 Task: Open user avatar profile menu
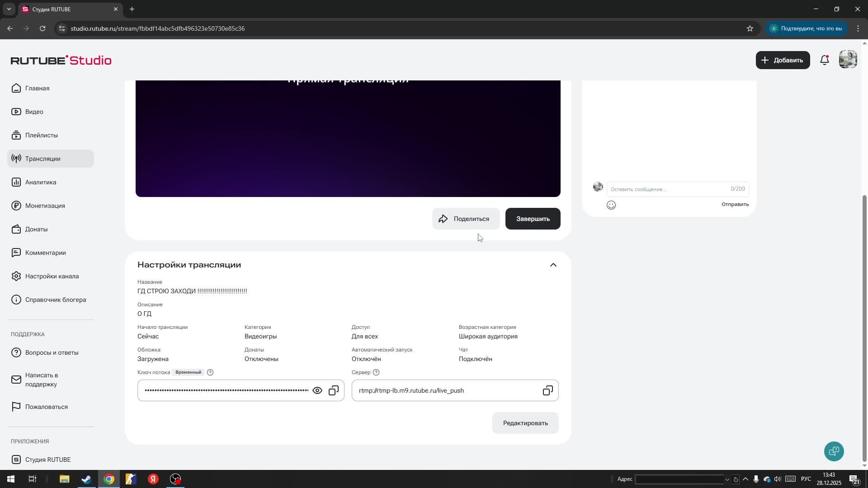point(848,60)
